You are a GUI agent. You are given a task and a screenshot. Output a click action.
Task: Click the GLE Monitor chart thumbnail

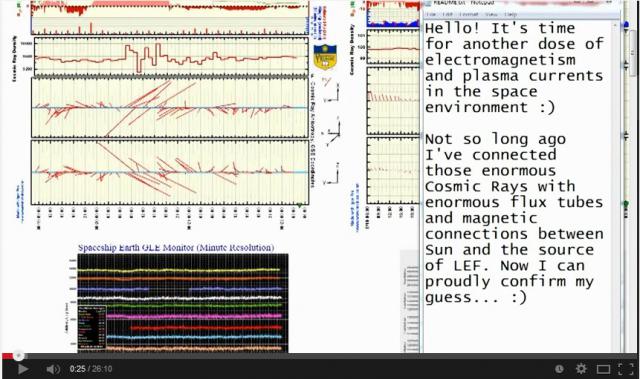[x=183, y=303]
